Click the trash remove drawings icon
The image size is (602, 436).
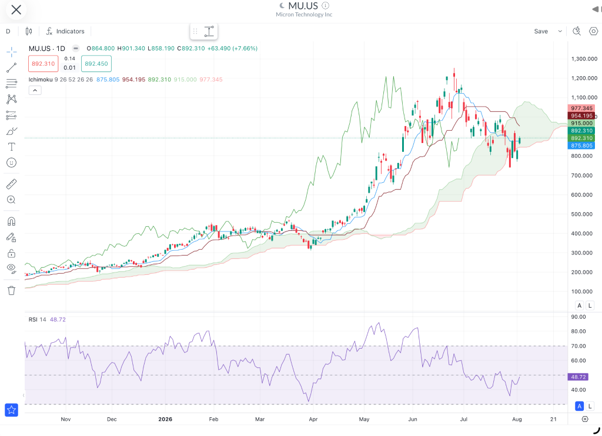click(x=12, y=291)
